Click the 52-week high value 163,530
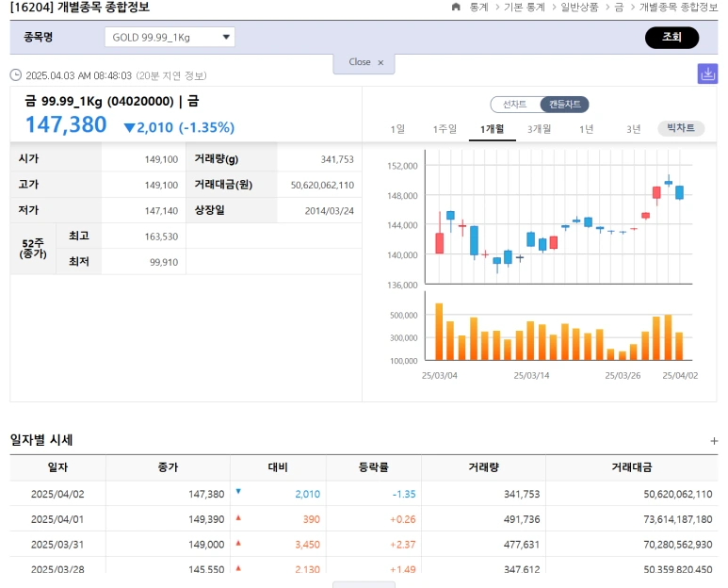 (161, 237)
